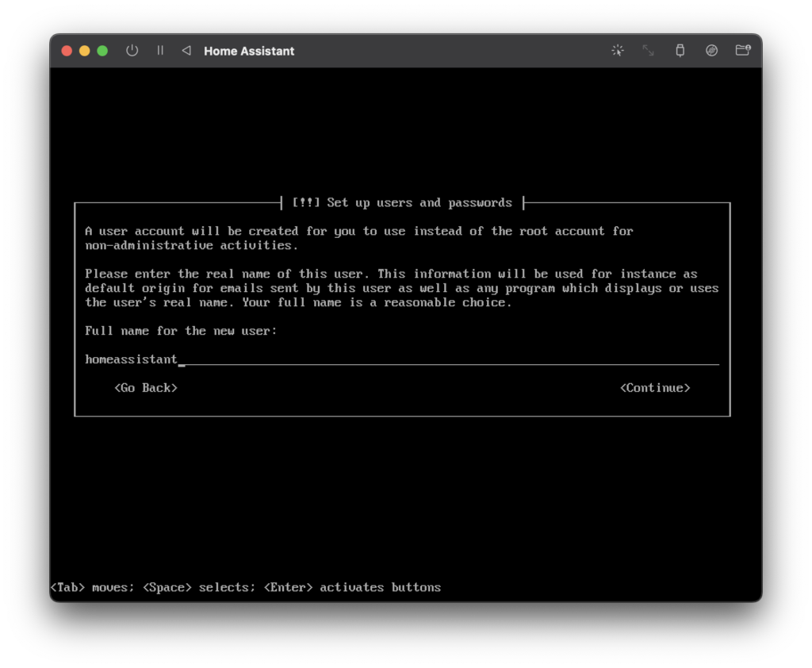812x668 pixels.
Task: Click the 'Full name for the new user:' label
Action: [182, 331]
